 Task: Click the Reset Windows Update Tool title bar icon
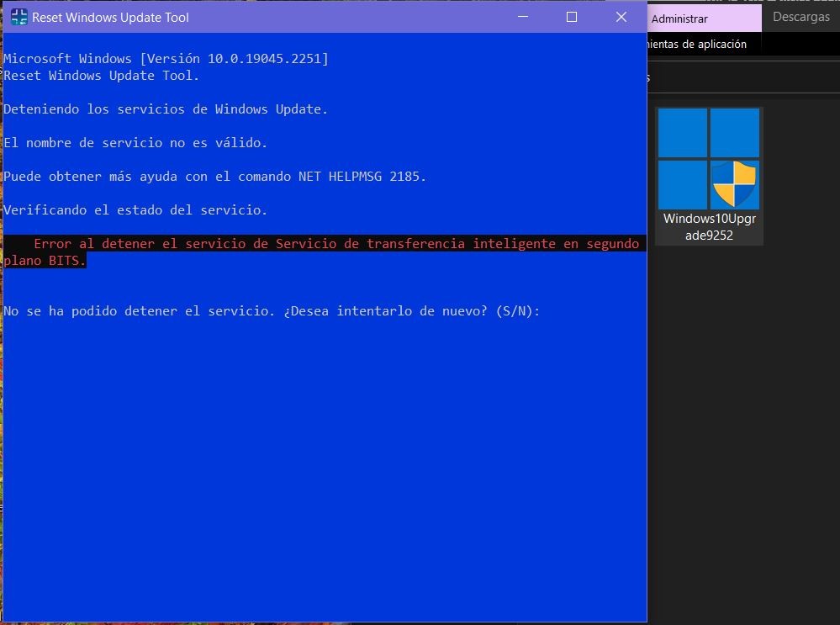(18, 17)
